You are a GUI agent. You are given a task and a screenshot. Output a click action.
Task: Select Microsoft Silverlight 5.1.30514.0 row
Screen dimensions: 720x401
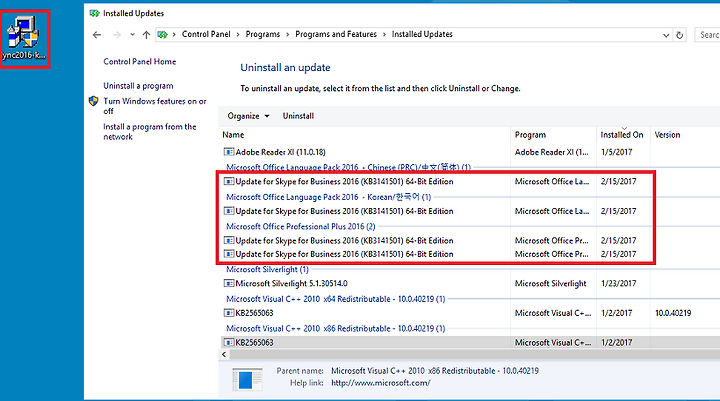[x=468, y=284]
